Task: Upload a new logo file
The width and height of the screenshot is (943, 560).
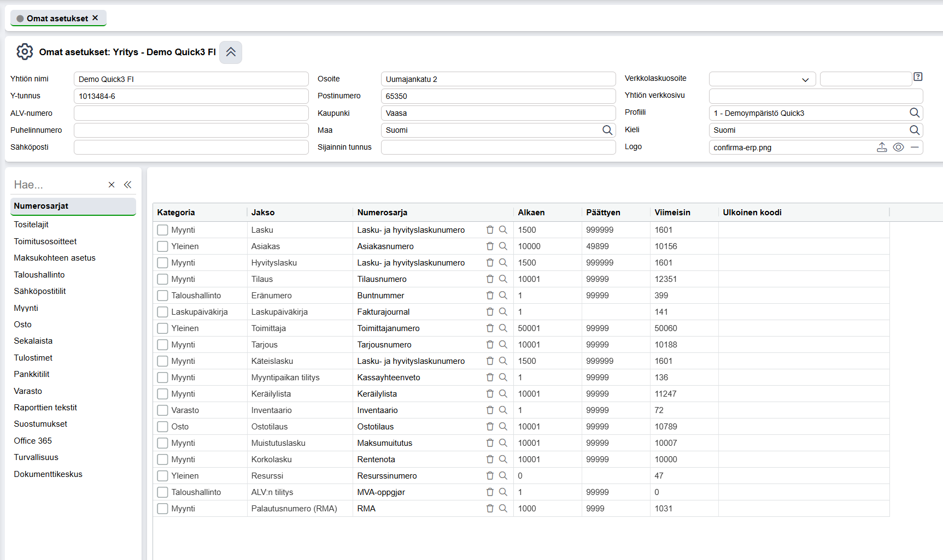Action: tap(882, 148)
